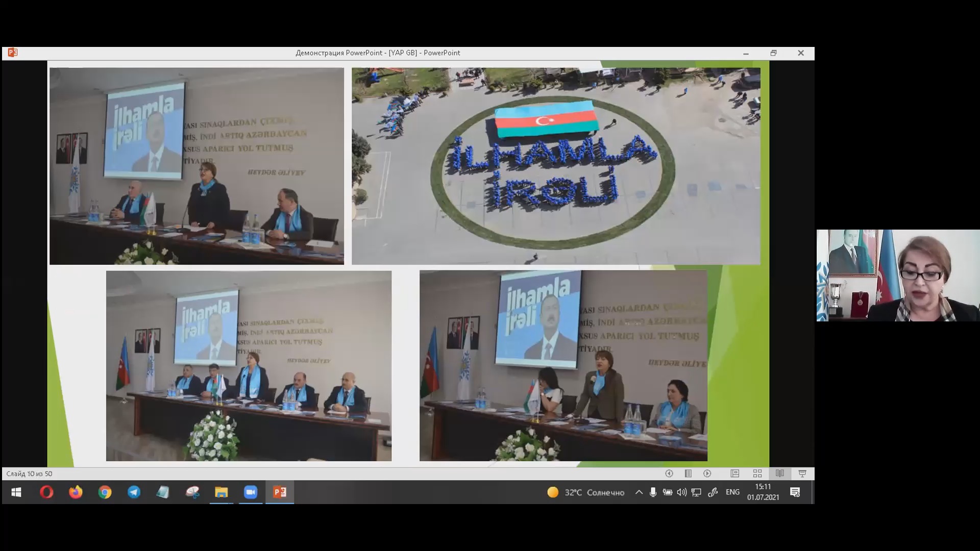The image size is (980, 551).
Task: Open the paint palette app taskbar icon
Action: [x=192, y=492]
